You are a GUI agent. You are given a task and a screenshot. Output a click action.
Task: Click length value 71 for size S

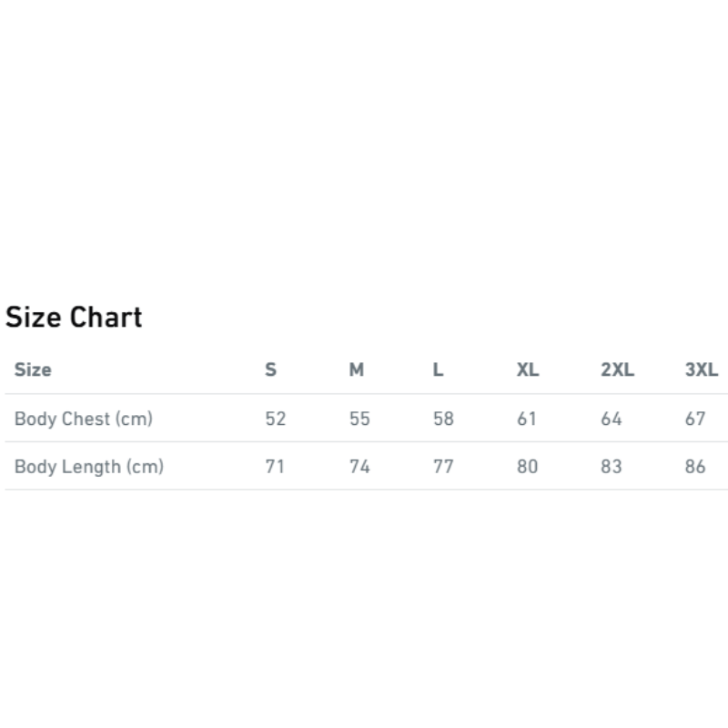pos(275,467)
